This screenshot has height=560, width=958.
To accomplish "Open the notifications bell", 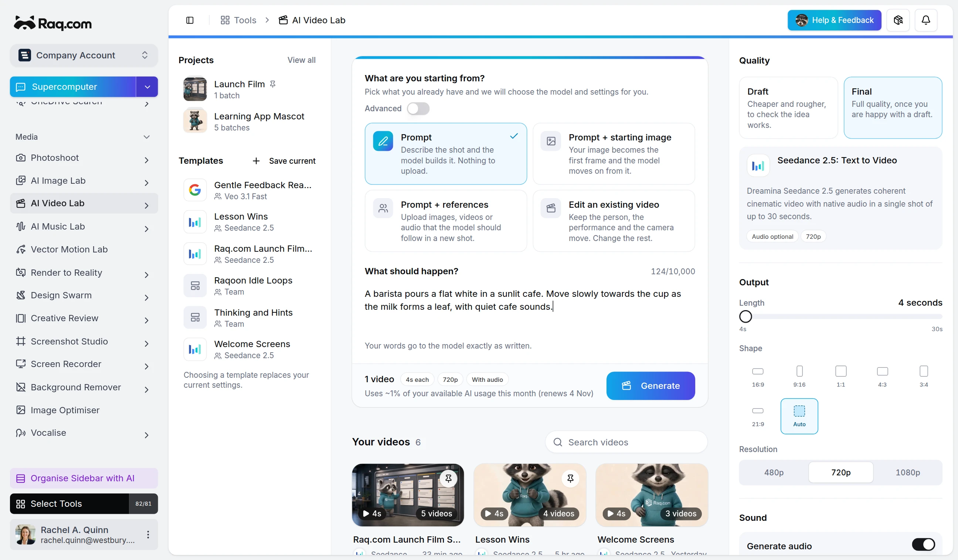I will [925, 20].
